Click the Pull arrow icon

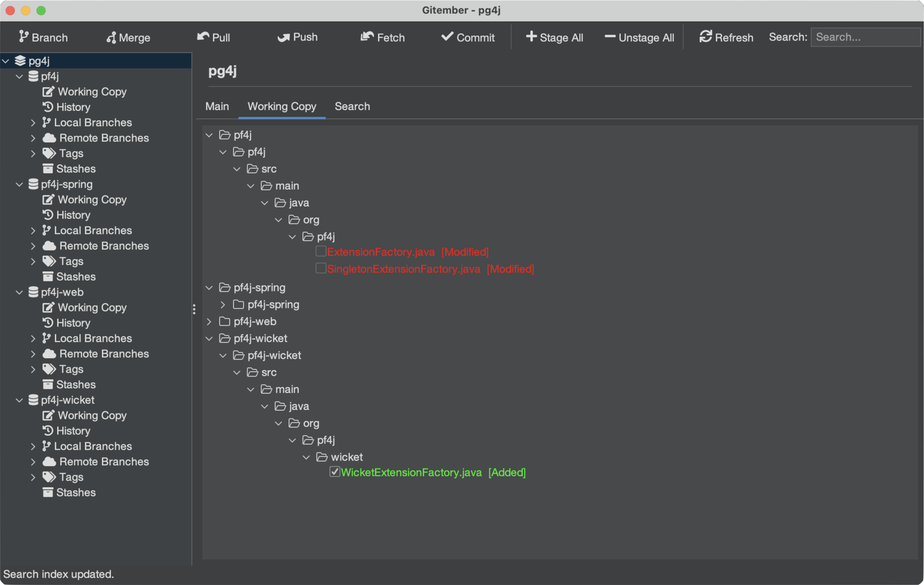[x=203, y=37]
